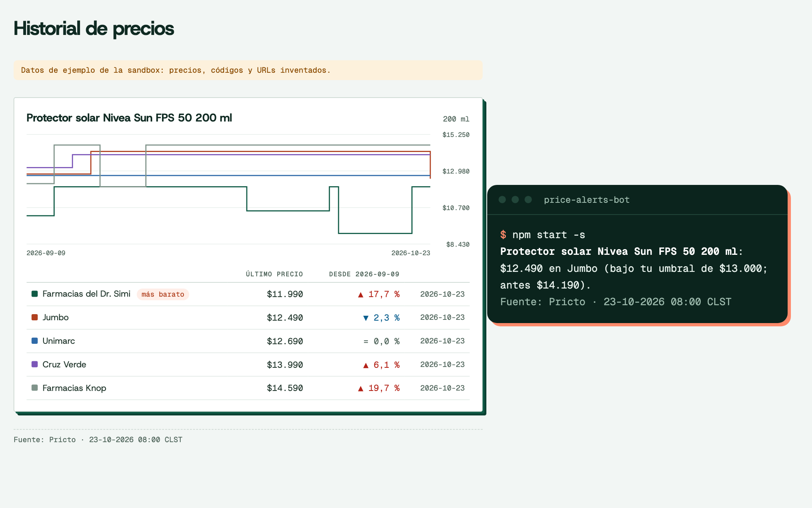This screenshot has height=508, width=812.
Task: Click the chart title Protector solar Nivea Sun
Action: tap(129, 118)
